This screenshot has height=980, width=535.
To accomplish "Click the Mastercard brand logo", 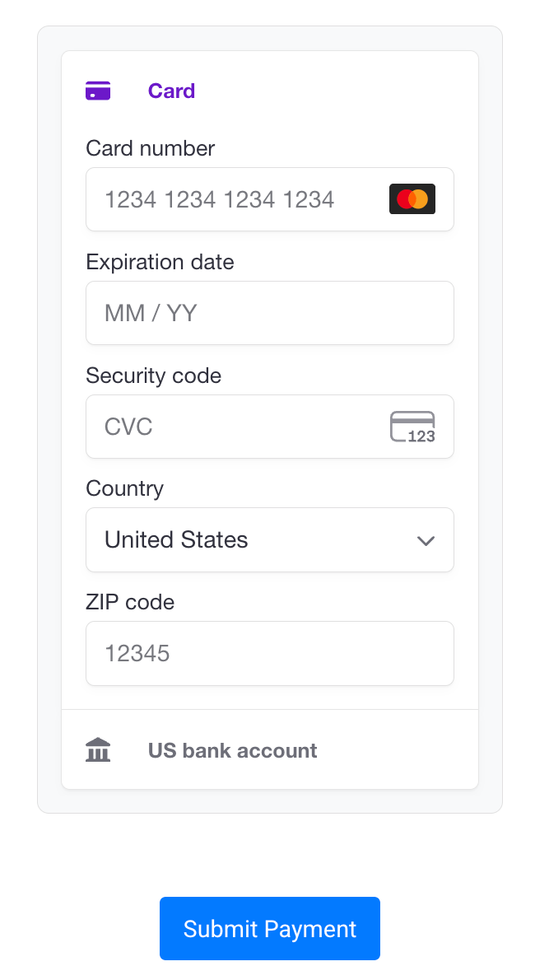I will click(412, 199).
